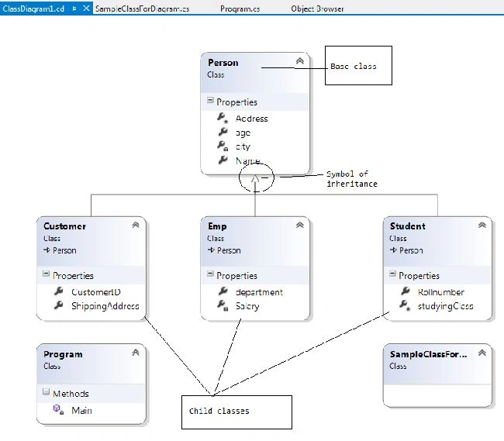Select the CustomerID property name
Image resolution: width=504 pixels, height=441 pixels.
click(96, 292)
